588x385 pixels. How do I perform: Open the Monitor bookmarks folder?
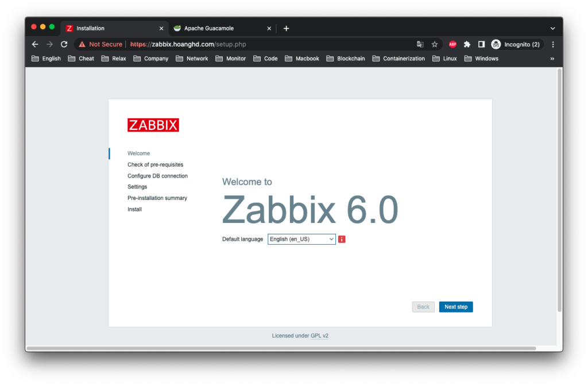coord(231,59)
